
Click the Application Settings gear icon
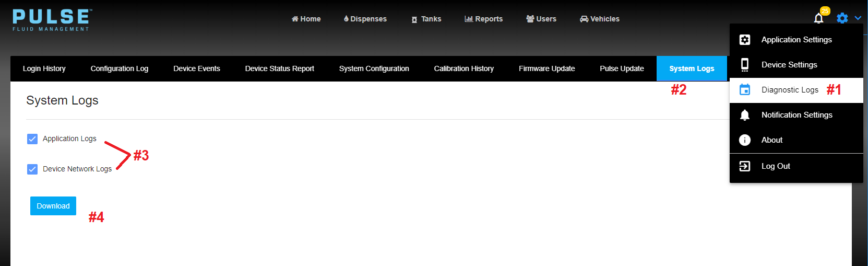(745, 40)
